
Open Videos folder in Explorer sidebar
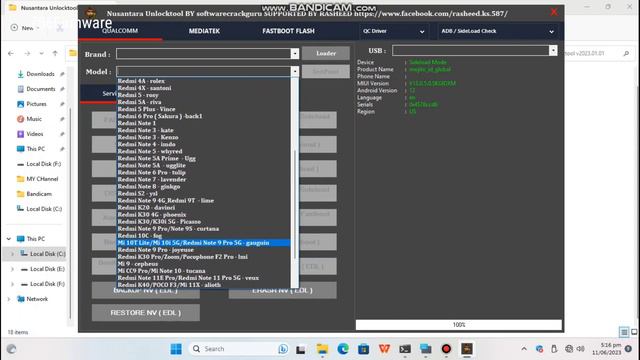[35, 134]
